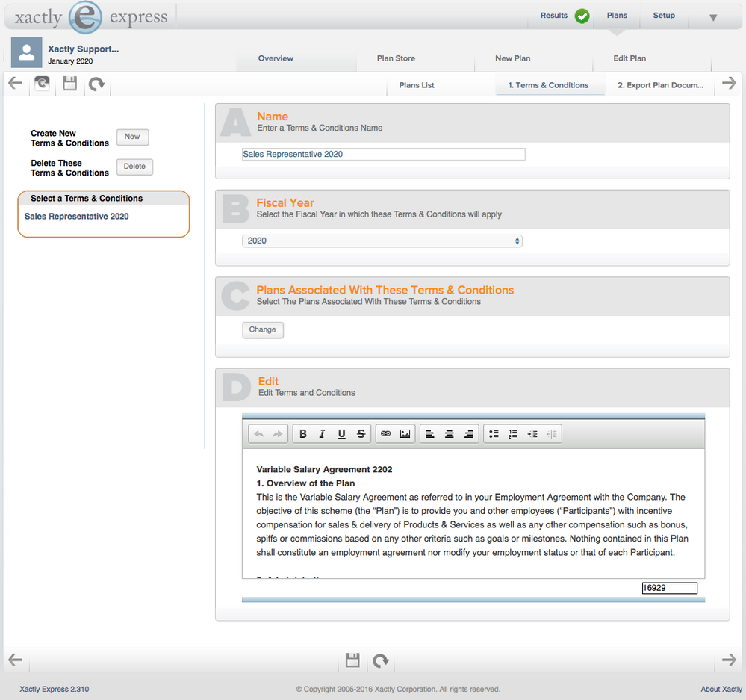The height and width of the screenshot is (700, 746).
Task: Insert bulleted list
Action: point(494,434)
